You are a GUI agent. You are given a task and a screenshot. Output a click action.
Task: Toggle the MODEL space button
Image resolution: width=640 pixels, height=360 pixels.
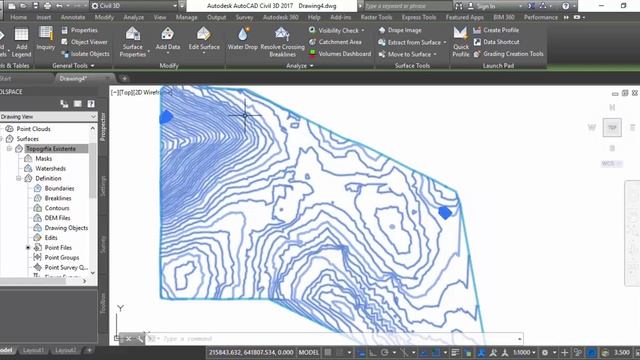click(308, 352)
